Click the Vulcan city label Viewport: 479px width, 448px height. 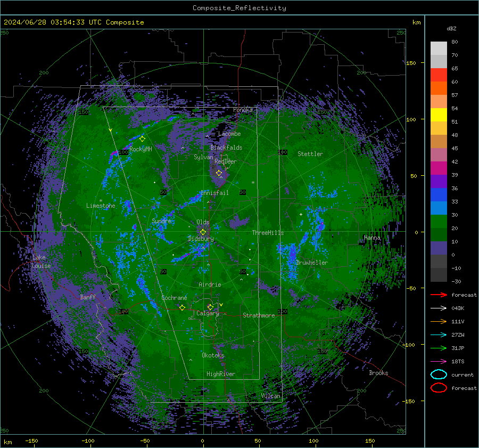pyautogui.click(x=271, y=396)
